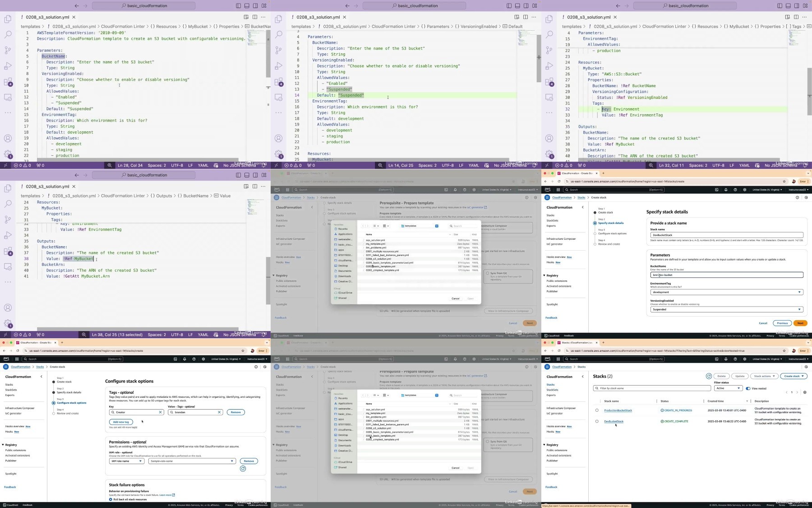The width and height of the screenshot is (812, 508).
Task: Toggle the View nested switch
Action: pyautogui.click(x=748, y=388)
